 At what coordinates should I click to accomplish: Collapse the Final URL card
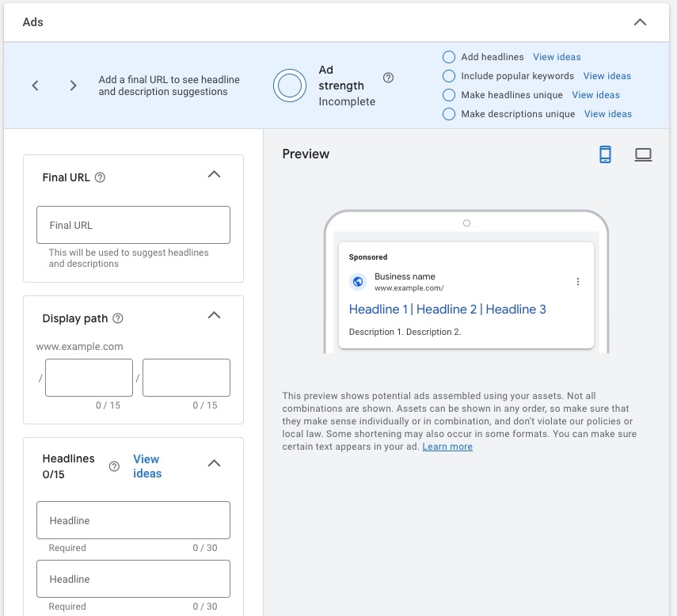214,174
